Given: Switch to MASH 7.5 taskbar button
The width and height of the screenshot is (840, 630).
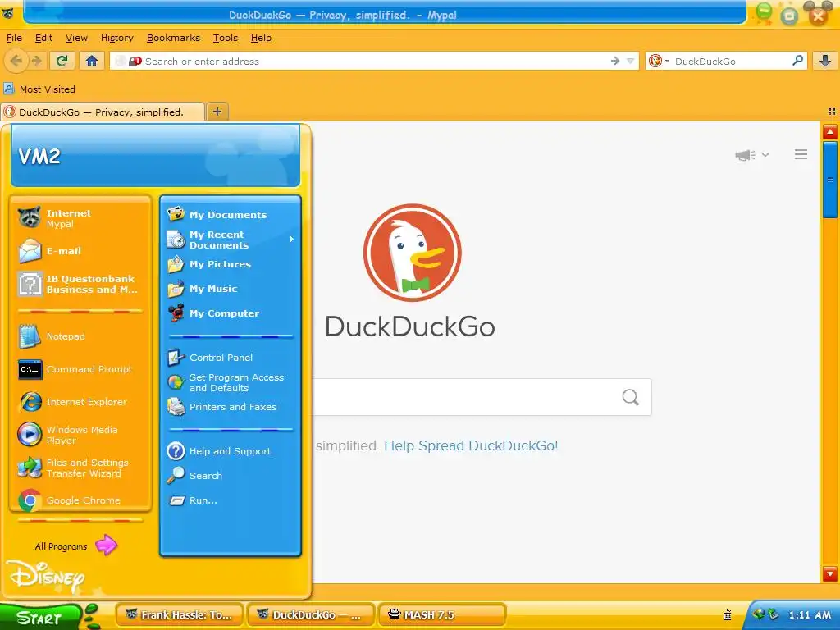Looking at the screenshot, I should (442, 615).
